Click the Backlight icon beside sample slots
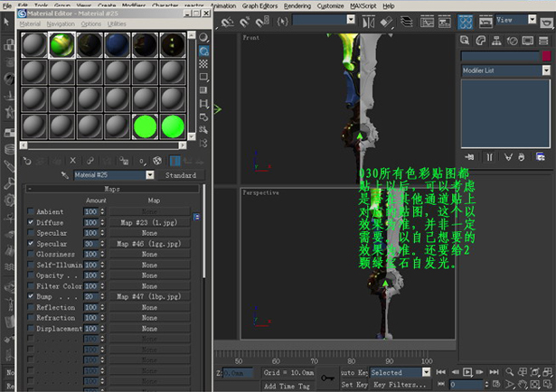The height and width of the screenshot is (392, 556). pos(203,52)
